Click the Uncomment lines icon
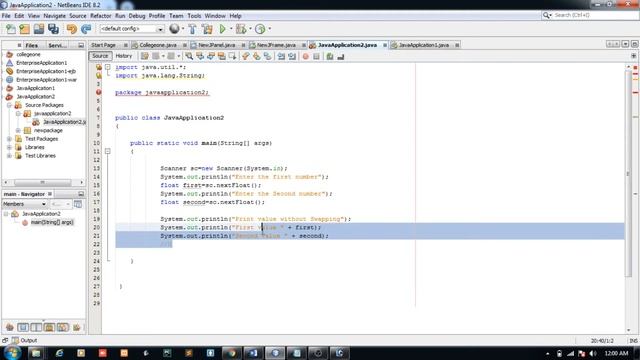The image size is (640, 360). tap(341, 56)
